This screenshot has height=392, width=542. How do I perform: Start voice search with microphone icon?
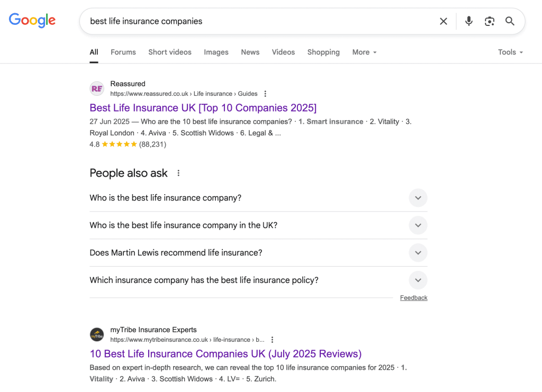[468, 21]
